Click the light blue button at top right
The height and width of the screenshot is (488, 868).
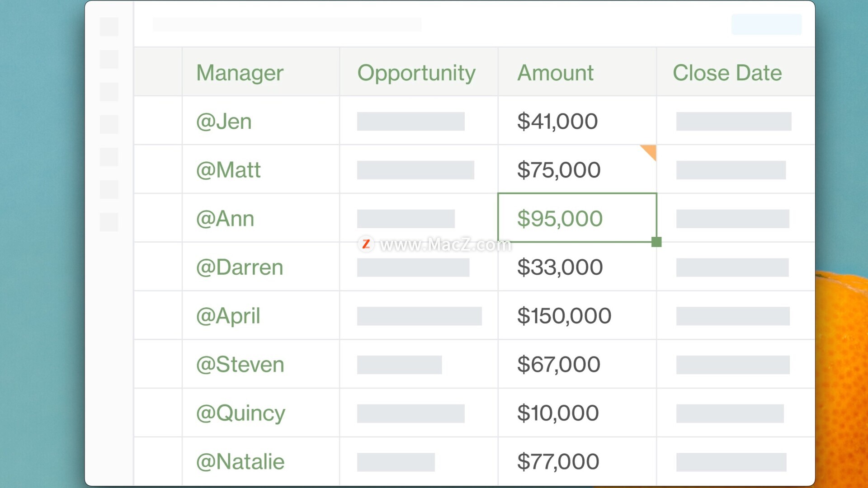(x=766, y=24)
